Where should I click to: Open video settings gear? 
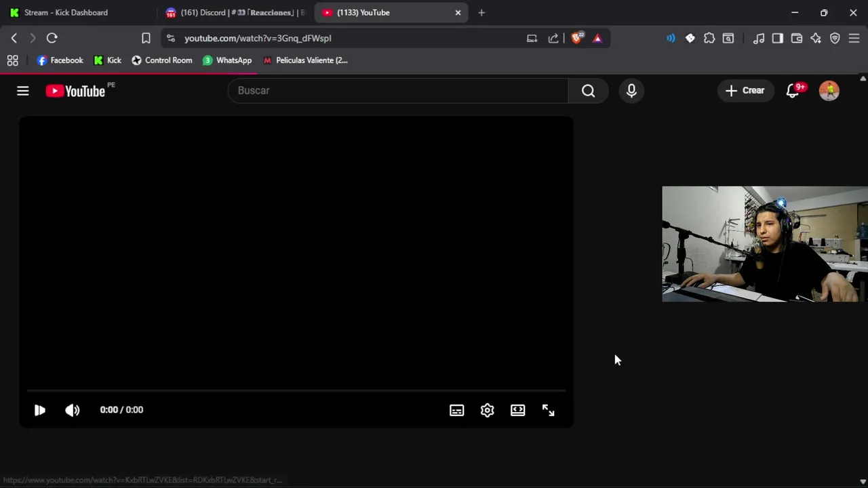487,410
